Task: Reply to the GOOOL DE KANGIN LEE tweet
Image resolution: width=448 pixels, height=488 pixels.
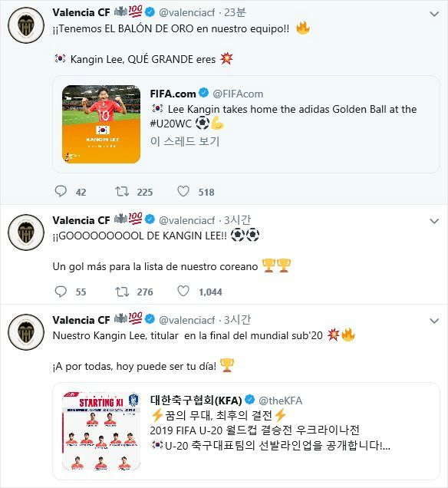Action: click(61, 292)
